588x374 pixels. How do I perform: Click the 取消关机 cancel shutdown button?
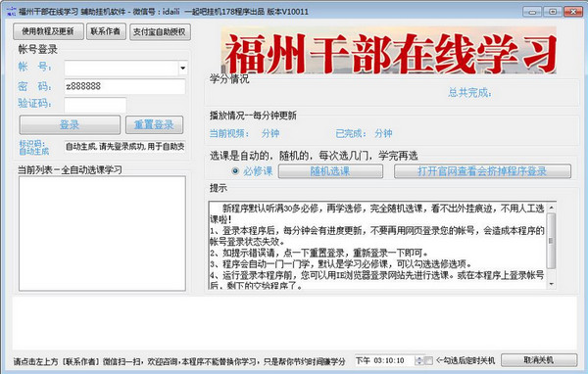click(538, 360)
